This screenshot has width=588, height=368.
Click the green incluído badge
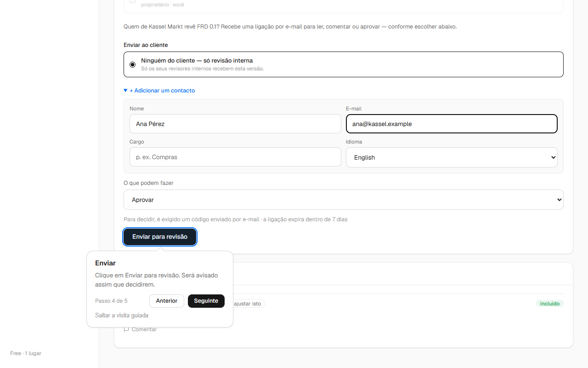click(x=550, y=304)
